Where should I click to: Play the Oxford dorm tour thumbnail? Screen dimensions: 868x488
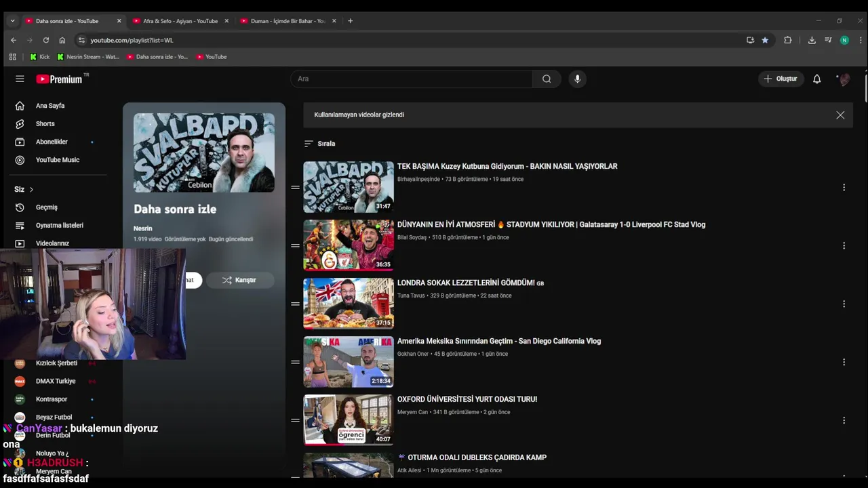(x=349, y=420)
